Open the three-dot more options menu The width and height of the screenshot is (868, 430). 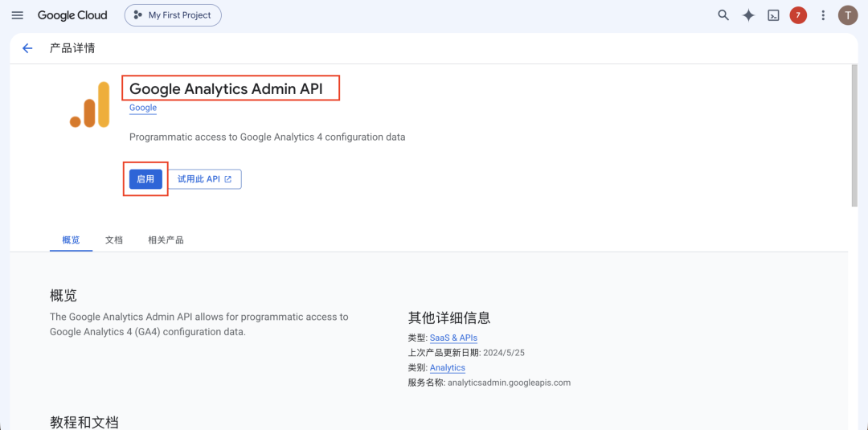pos(823,15)
